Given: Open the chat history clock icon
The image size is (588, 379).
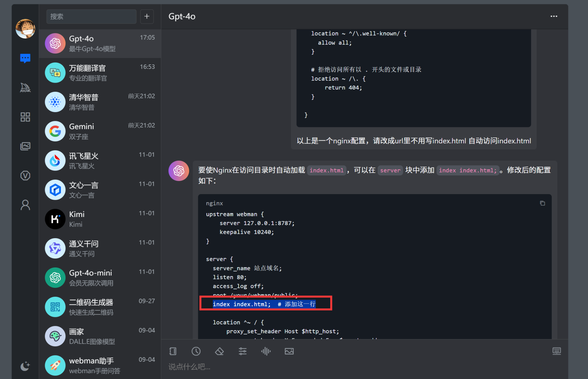Looking at the screenshot, I should tap(196, 351).
